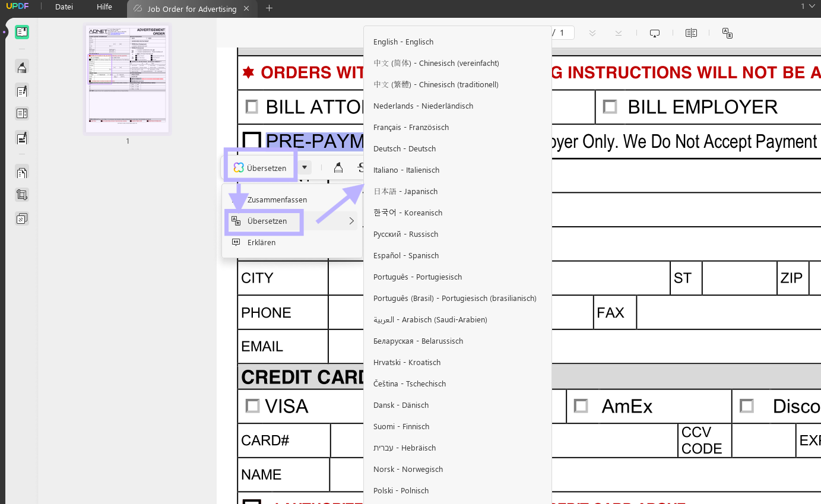Open the page tools watermark icon
Viewport: 821px width, 504px height.
(22, 218)
